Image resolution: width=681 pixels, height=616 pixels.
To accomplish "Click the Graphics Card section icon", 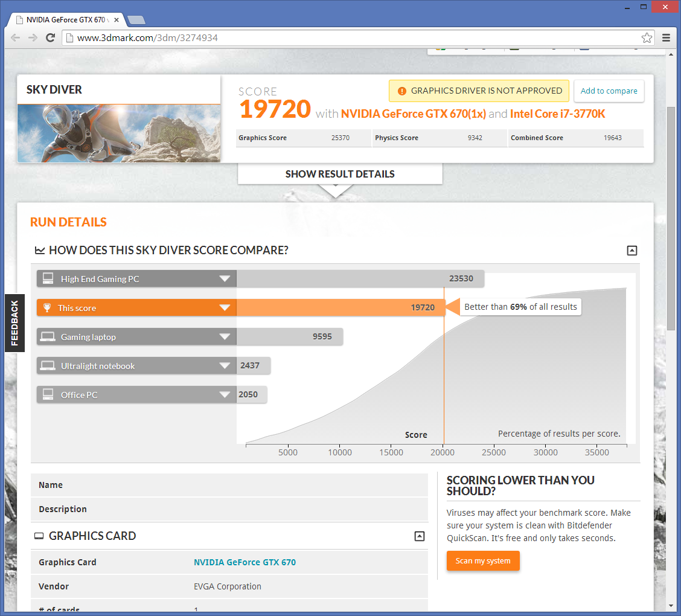I will click(39, 536).
